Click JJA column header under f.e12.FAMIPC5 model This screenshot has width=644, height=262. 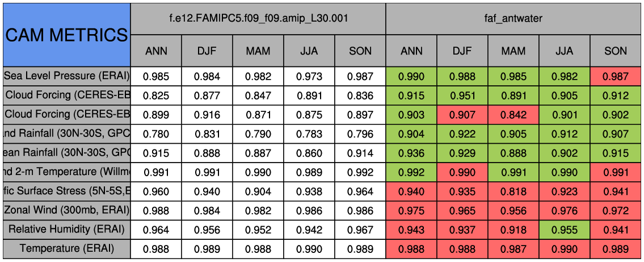[309, 51]
